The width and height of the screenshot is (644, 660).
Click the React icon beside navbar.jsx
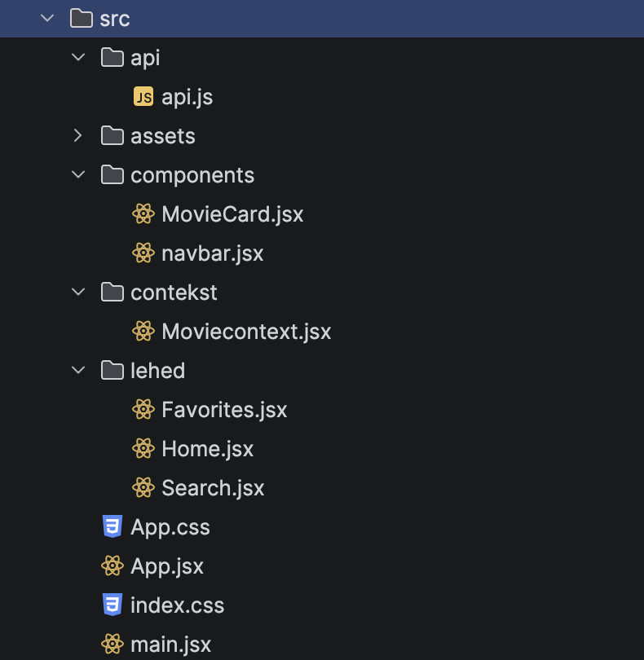[x=143, y=253]
